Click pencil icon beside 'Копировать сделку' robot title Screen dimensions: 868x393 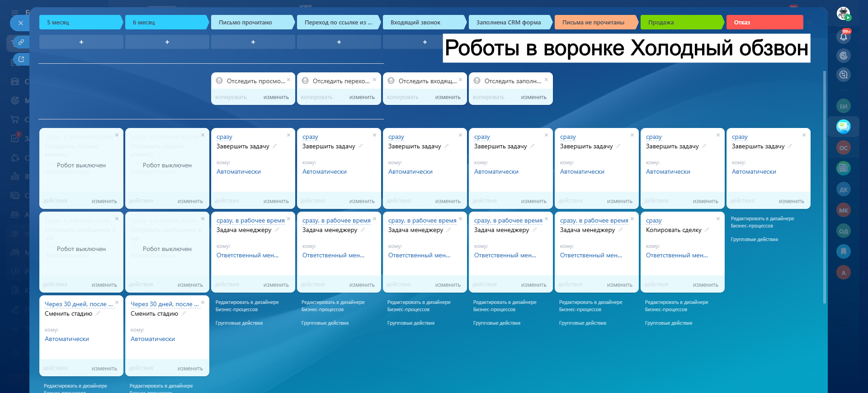click(x=707, y=230)
